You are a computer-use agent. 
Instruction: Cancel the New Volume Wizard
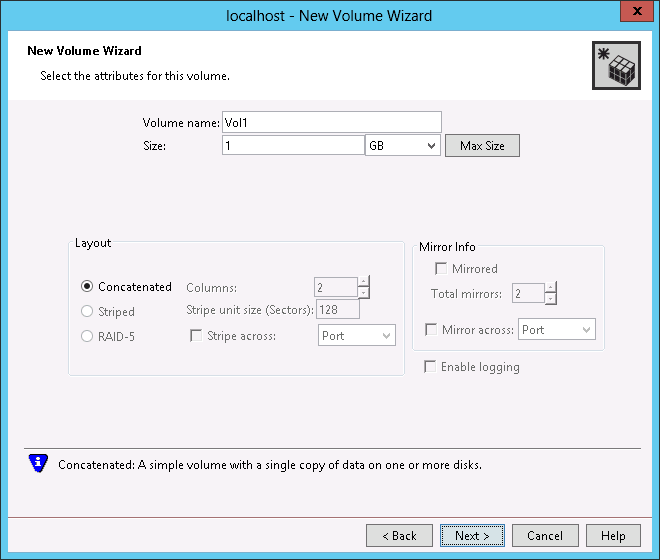point(545,536)
